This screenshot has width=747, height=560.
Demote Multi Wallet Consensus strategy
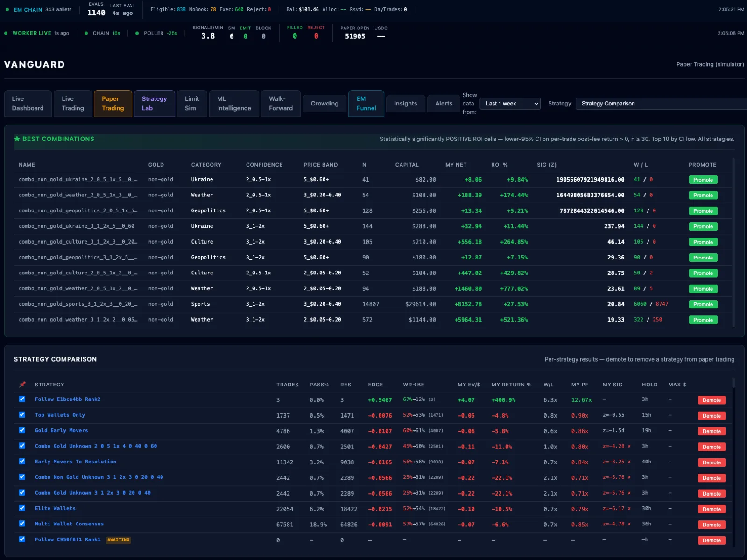[x=712, y=525]
